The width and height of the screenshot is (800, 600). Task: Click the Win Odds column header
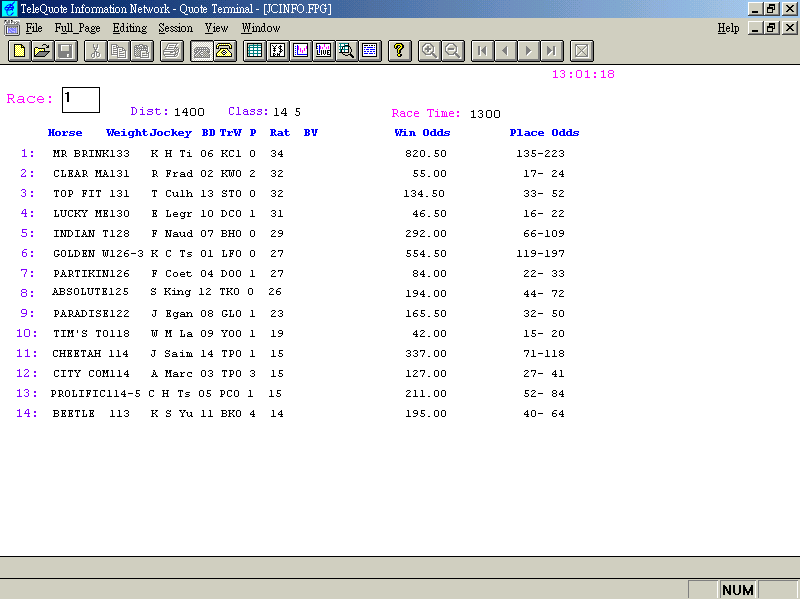(422, 133)
